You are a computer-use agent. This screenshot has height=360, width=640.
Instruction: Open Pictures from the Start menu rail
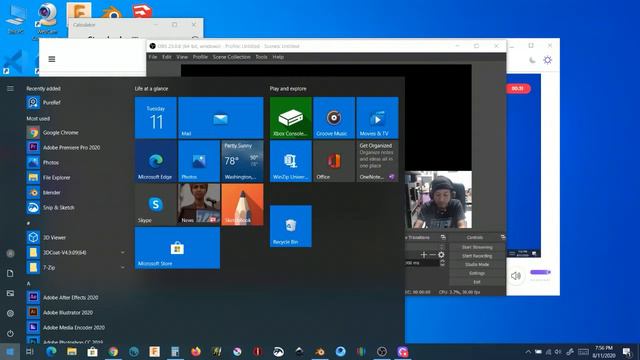point(10,293)
